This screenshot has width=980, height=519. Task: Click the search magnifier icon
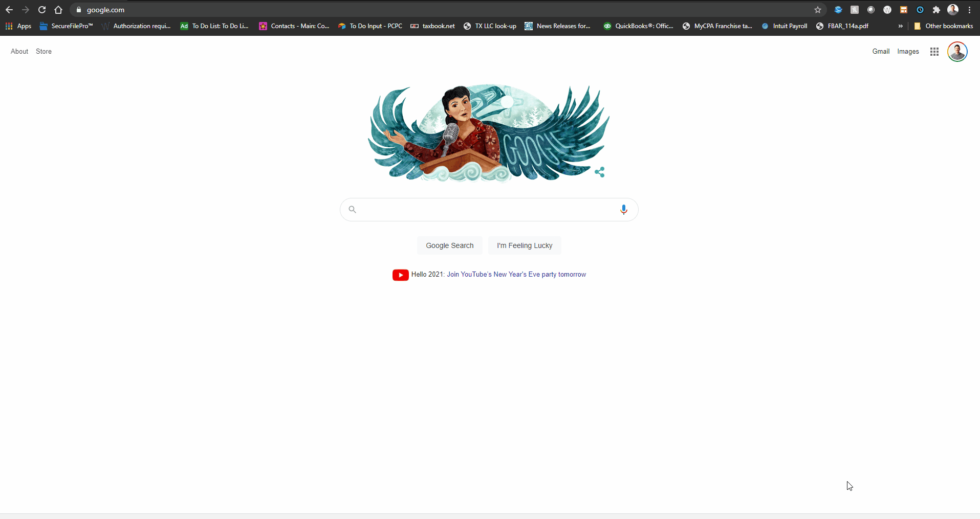352,209
